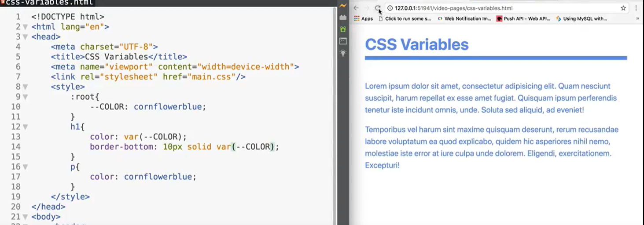
Task: Collapse the body tag fold arrow on line 21
Action: click(25, 217)
